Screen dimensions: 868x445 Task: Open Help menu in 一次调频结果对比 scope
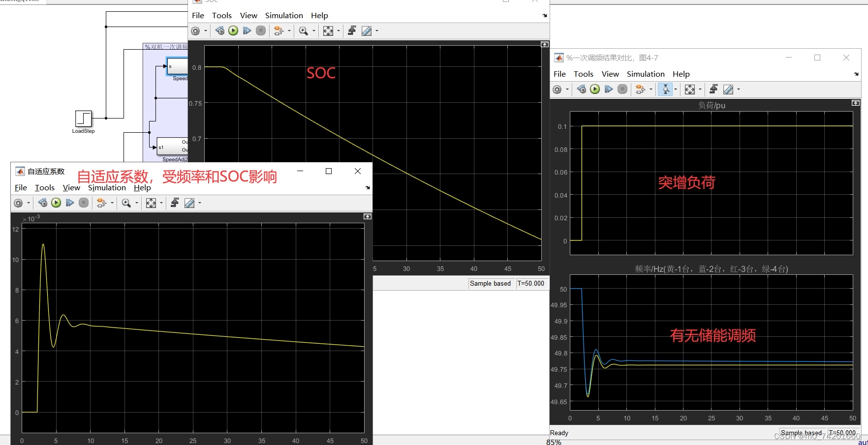[x=681, y=74]
